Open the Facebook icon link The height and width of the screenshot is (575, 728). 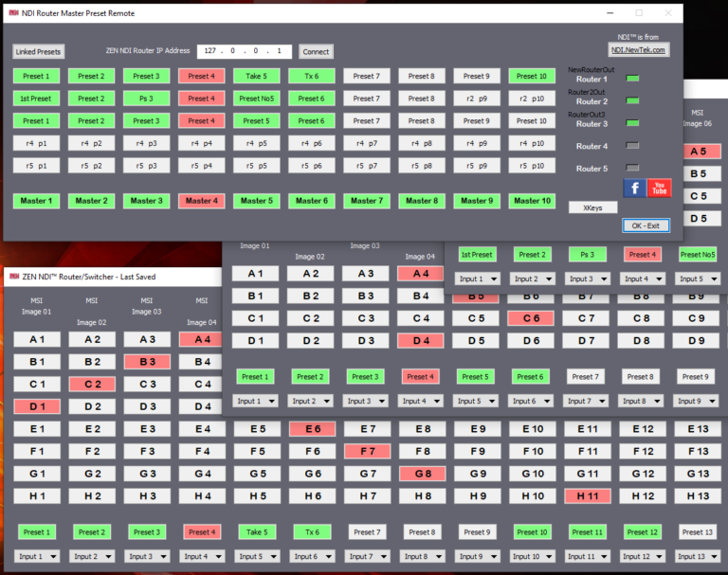click(634, 189)
